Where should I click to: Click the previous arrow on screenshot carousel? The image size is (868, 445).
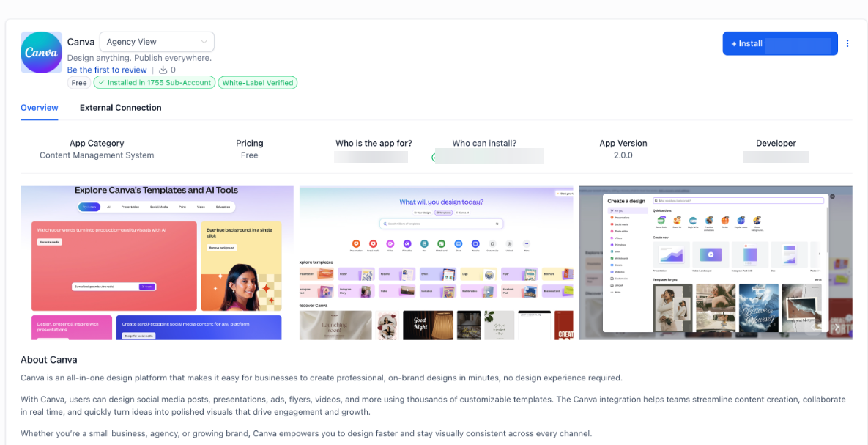pos(813,328)
